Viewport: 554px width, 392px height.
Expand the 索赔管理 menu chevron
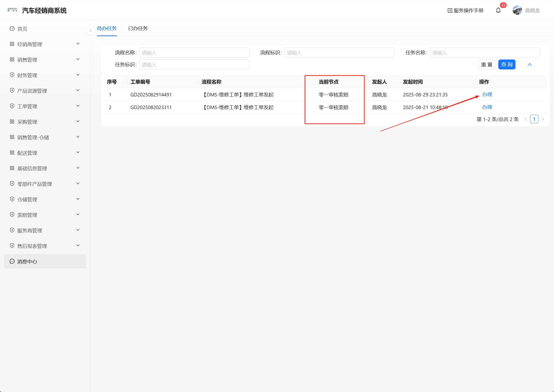78,214
